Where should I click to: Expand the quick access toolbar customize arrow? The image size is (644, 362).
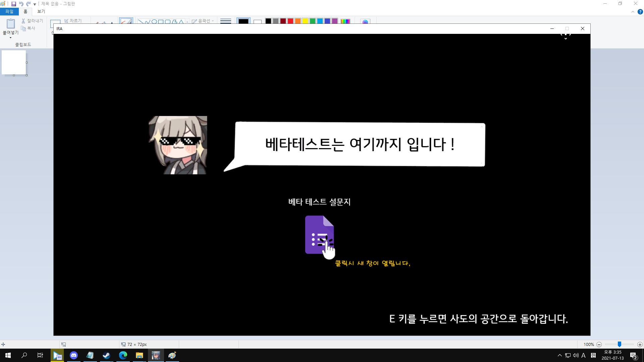coord(35,4)
